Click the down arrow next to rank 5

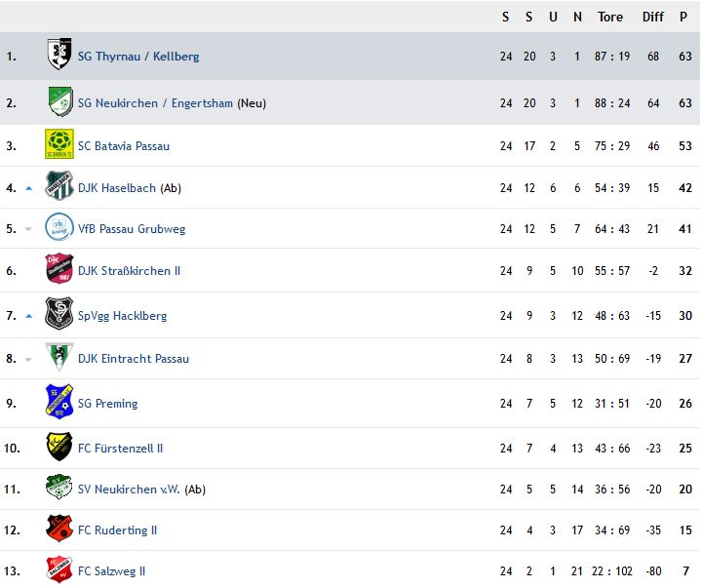[x=28, y=229]
